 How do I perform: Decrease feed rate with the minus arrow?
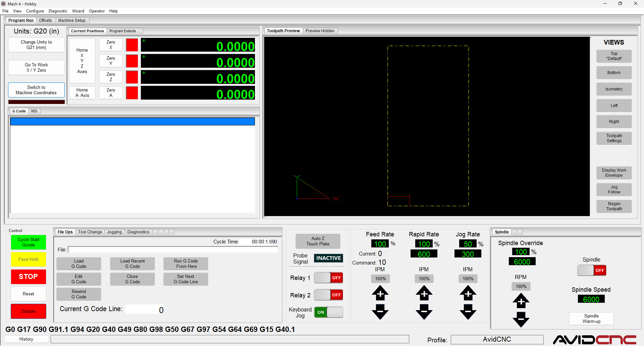click(380, 312)
